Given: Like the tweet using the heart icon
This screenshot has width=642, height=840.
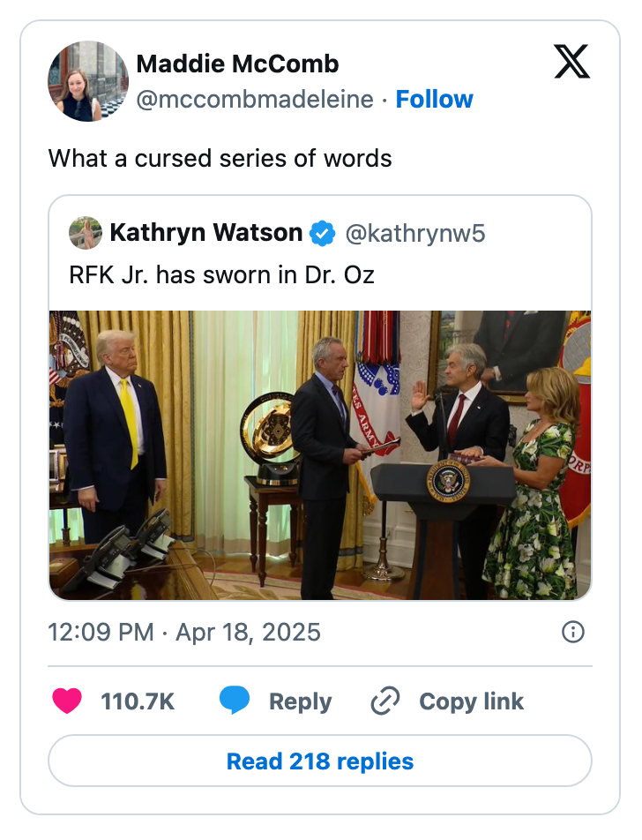Looking at the screenshot, I should click(x=69, y=701).
